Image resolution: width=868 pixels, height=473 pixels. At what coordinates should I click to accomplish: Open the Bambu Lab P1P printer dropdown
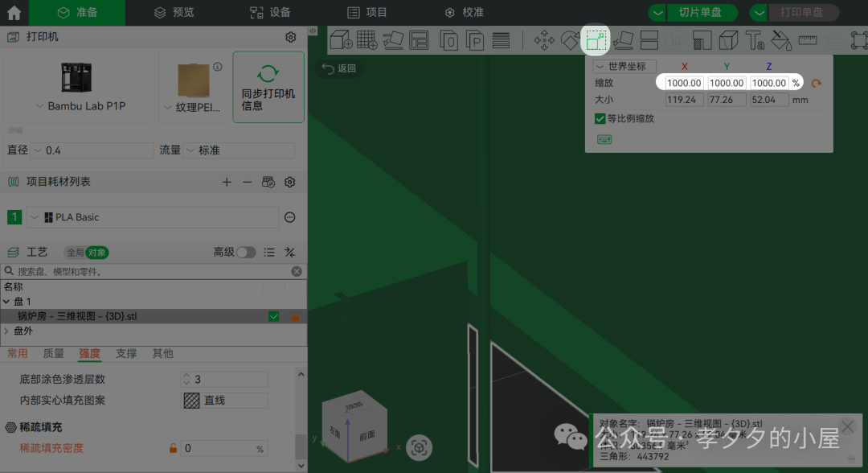coord(80,106)
